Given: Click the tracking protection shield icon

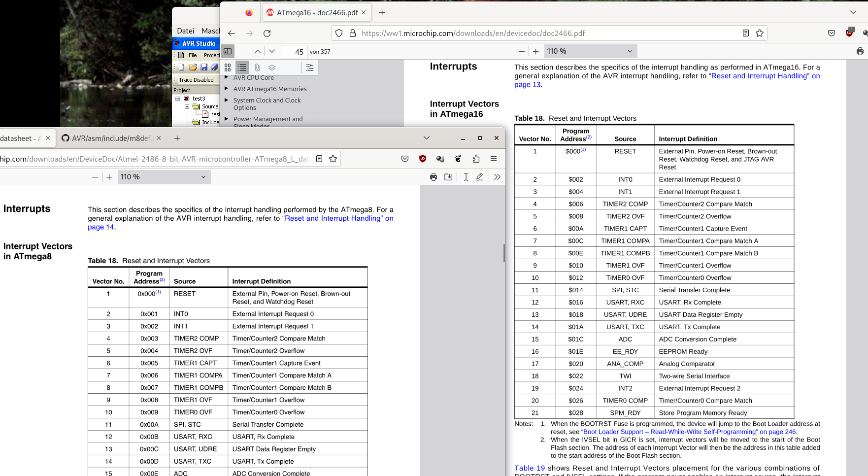Looking at the screenshot, I should (339, 33).
